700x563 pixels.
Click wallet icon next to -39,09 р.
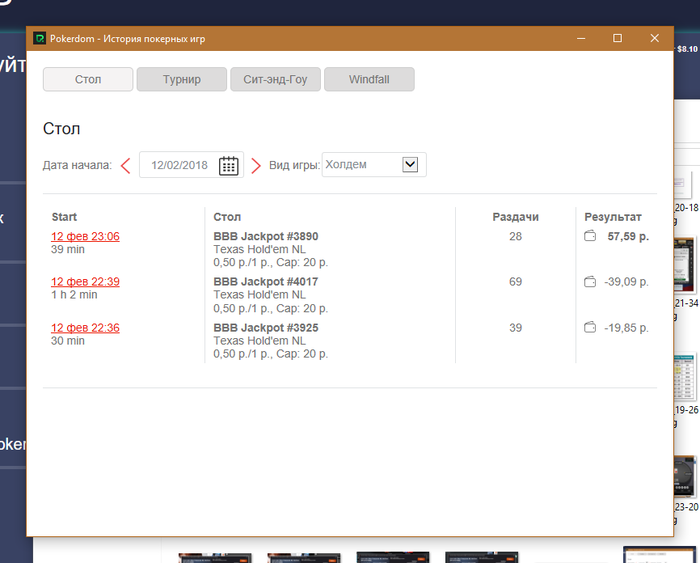click(x=590, y=282)
